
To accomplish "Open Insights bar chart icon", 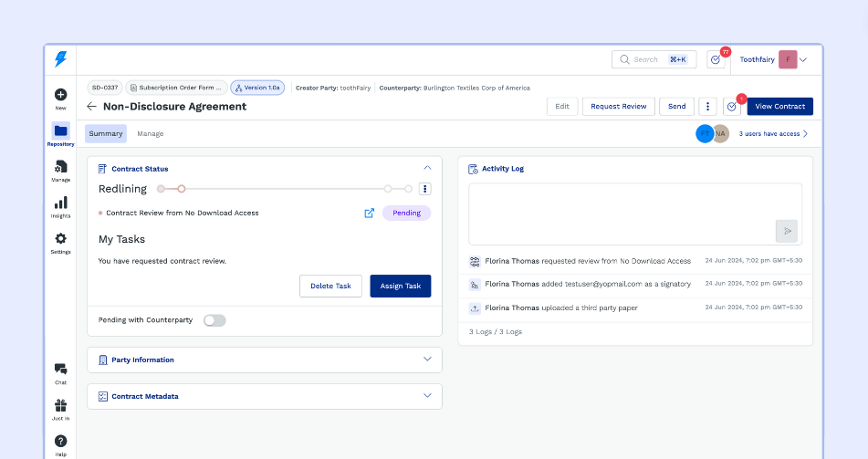I will pyautogui.click(x=60, y=203).
